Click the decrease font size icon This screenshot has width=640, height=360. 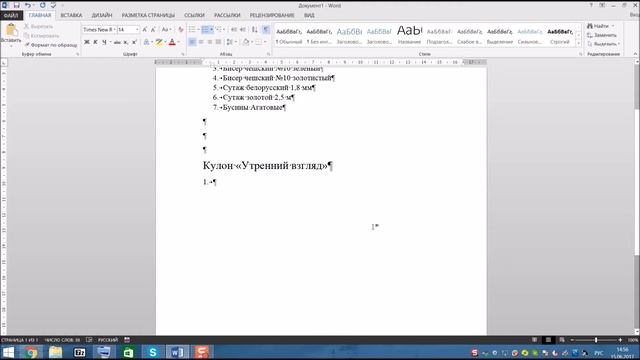pos(153,30)
